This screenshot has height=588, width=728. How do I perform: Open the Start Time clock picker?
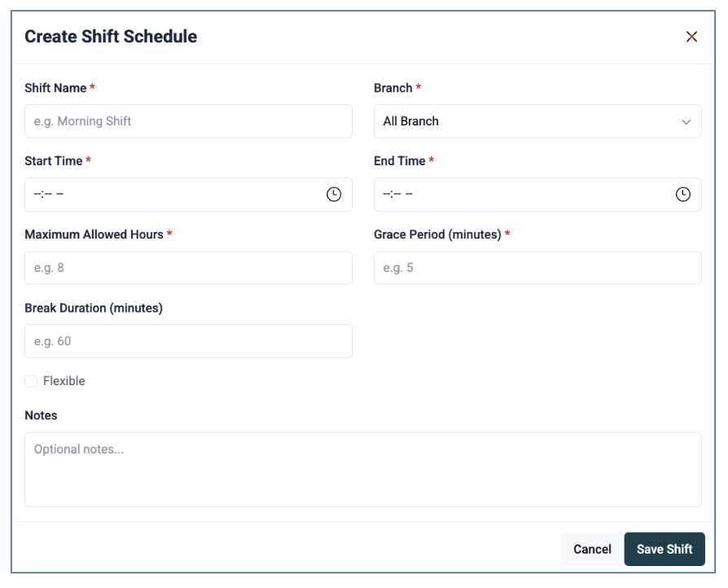334,195
